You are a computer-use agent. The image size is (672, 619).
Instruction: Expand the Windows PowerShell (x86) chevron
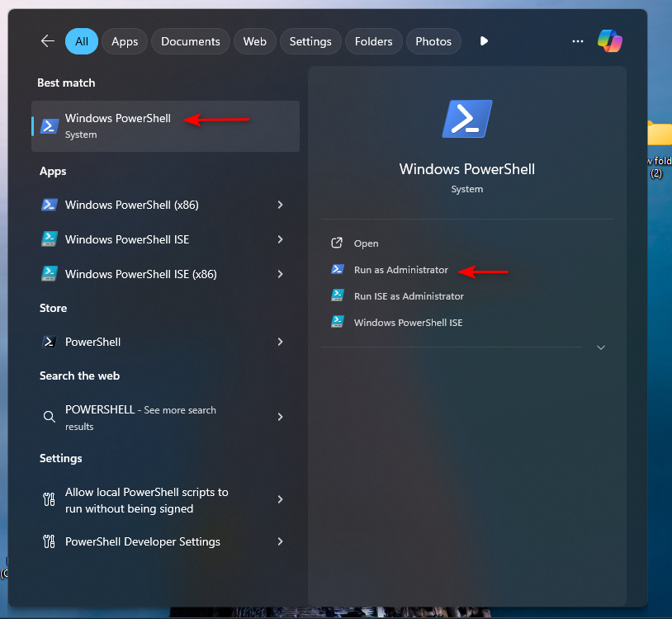(280, 205)
